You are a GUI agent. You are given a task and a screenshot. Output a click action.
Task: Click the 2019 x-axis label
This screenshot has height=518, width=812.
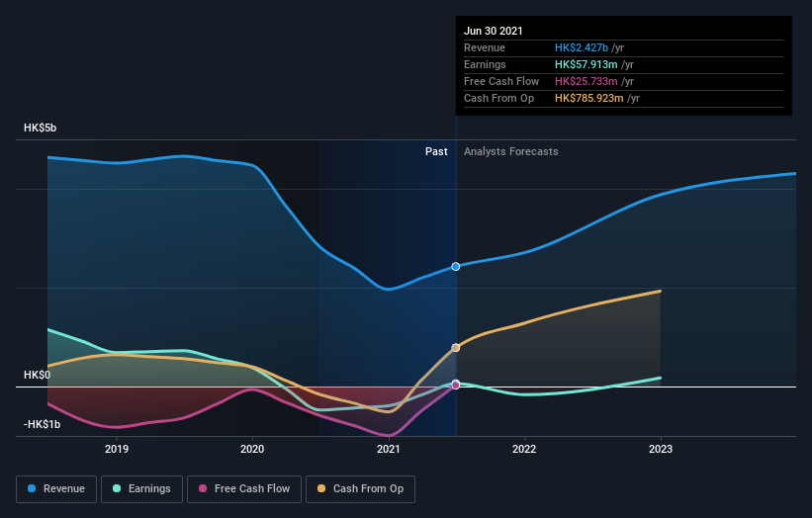[x=117, y=449]
